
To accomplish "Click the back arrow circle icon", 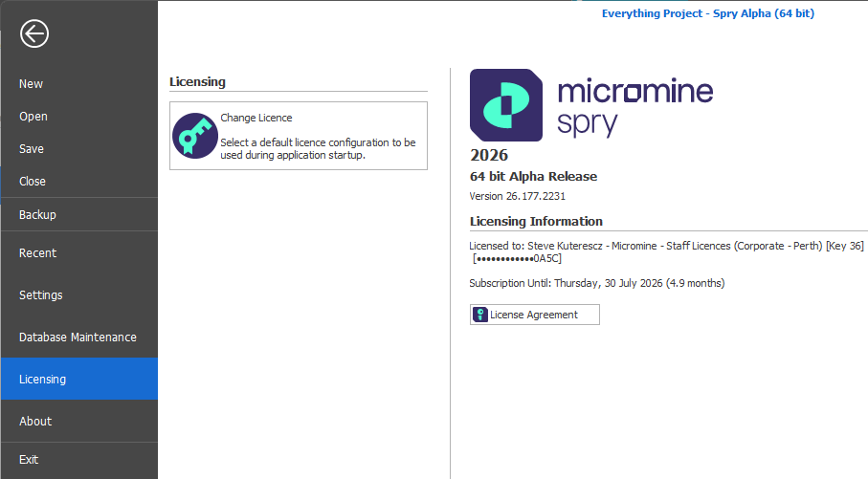I will click(x=34, y=33).
